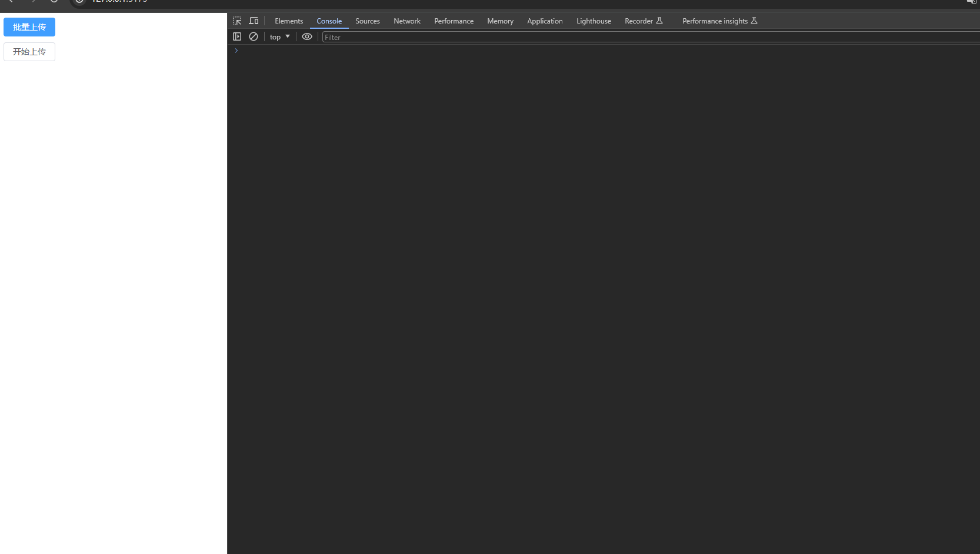The image size is (980, 554).
Task: Toggle the device toolbar emulation mode
Action: click(254, 21)
